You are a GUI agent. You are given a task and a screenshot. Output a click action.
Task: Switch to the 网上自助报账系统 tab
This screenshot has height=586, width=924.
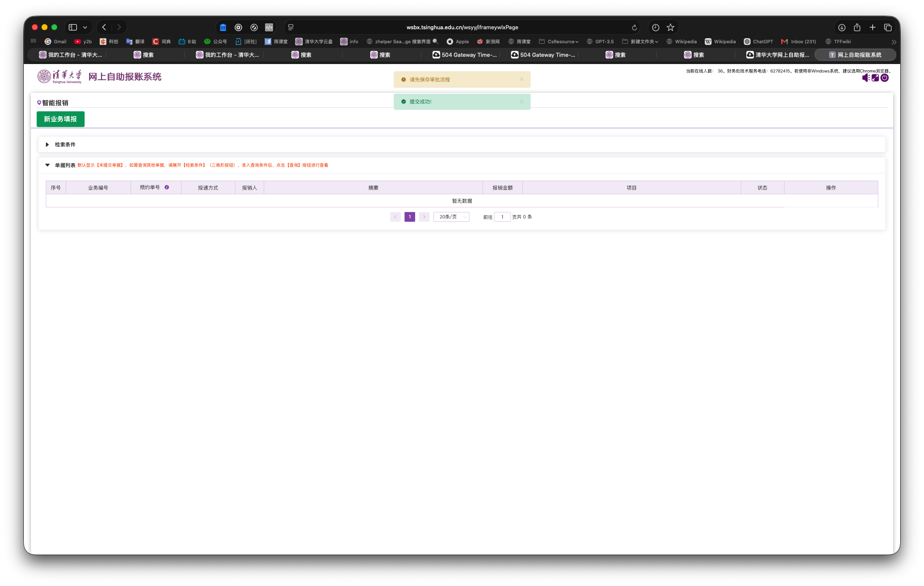(855, 55)
